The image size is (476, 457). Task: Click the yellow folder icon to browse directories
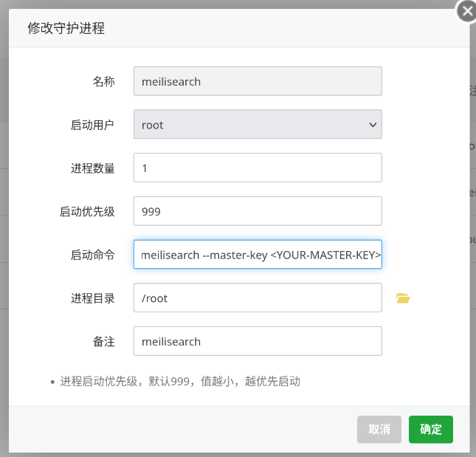click(402, 298)
